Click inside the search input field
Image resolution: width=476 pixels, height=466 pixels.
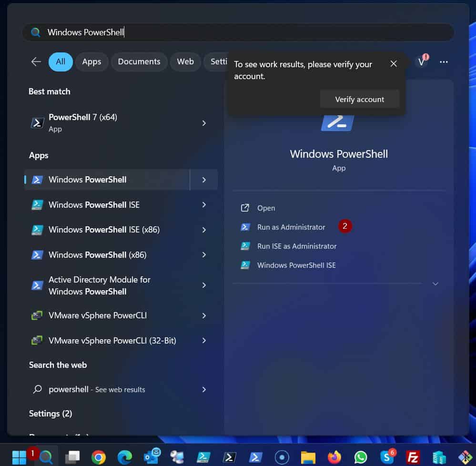pos(191,32)
